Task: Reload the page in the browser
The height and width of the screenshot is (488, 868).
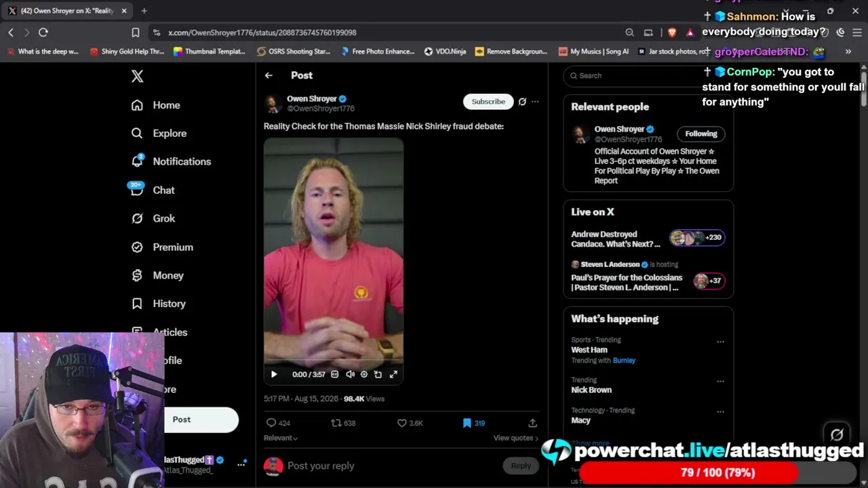Action: (43, 33)
